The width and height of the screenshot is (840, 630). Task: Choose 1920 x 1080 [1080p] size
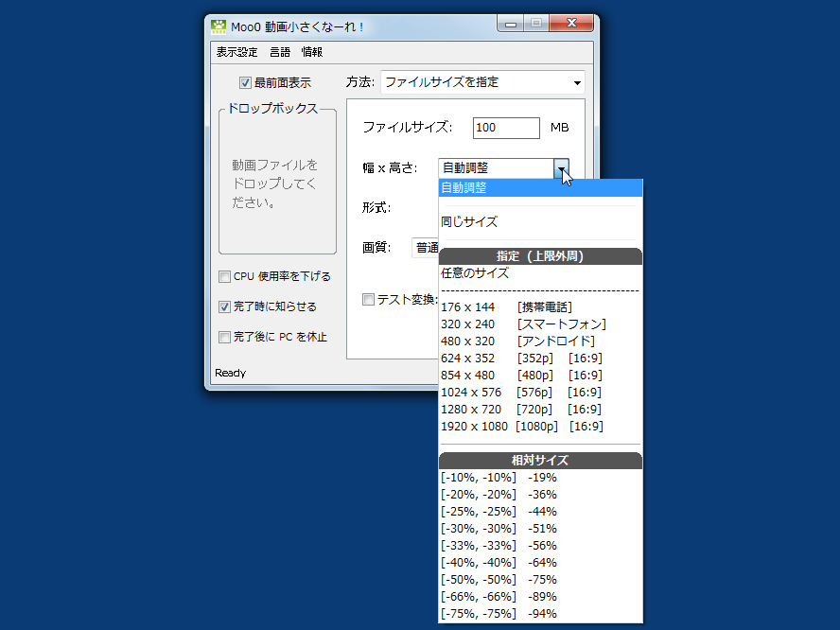click(540, 427)
